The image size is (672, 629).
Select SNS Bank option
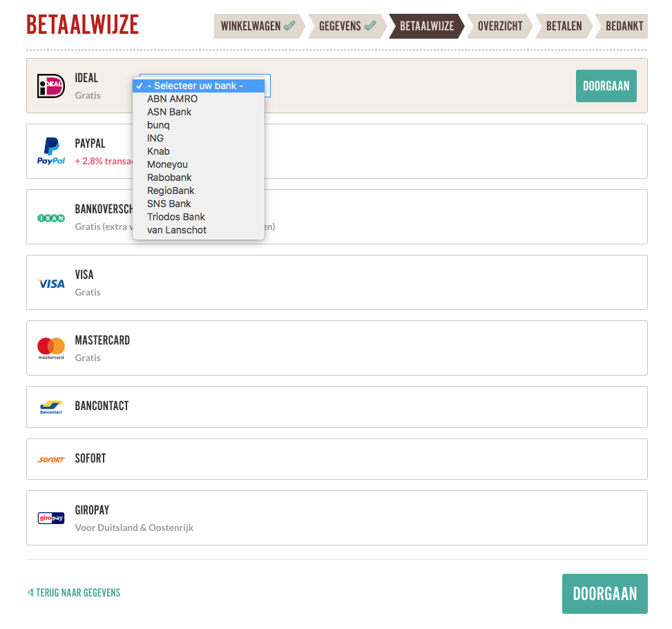coord(198,204)
